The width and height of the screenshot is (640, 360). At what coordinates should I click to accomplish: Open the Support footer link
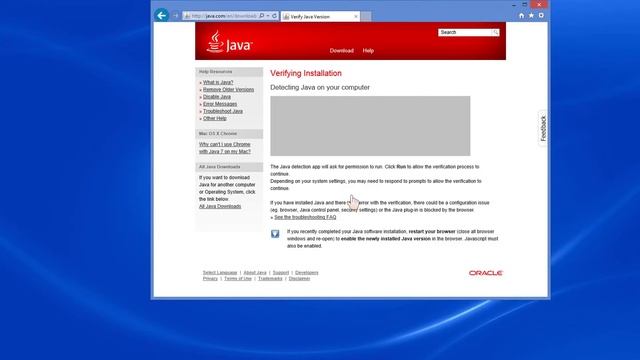point(281,273)
